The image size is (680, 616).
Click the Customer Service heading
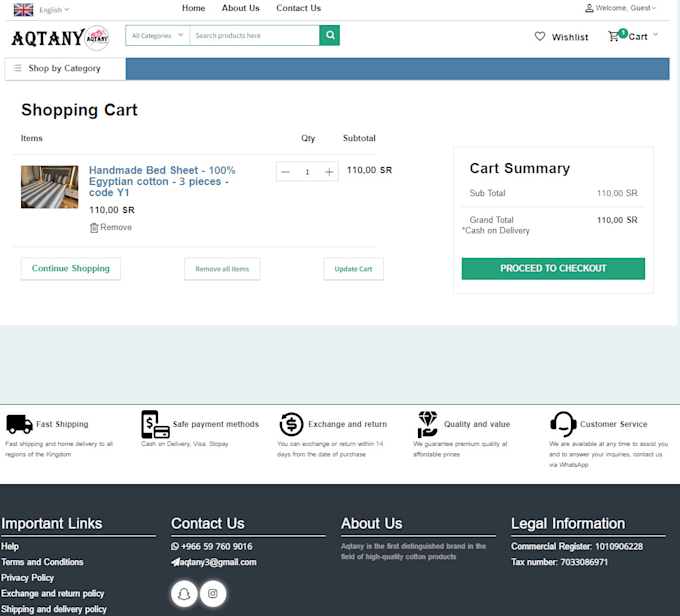(x=614, y=424)
